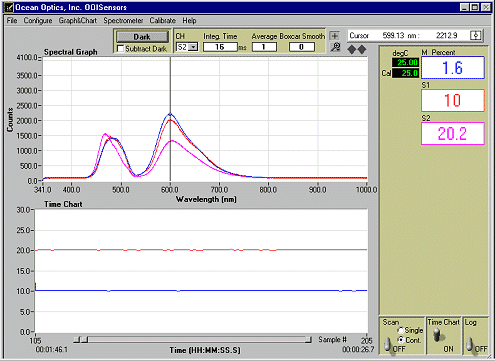Screen dimensions: 495x361
Task: Click the time chart scrollbar right arrow
Action: click(309, 340)
